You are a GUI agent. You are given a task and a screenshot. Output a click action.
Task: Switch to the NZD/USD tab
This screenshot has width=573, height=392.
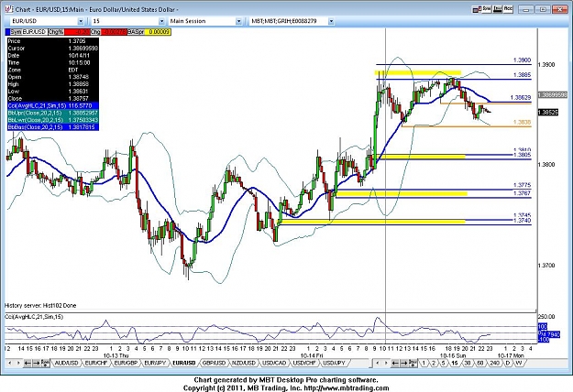point(243,364)
